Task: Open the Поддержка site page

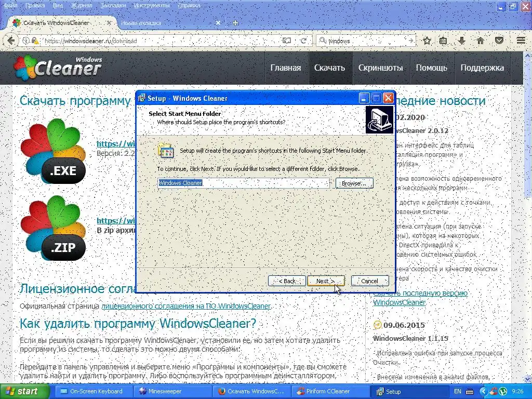Action: pyautogui.click(x=482, y=68)
